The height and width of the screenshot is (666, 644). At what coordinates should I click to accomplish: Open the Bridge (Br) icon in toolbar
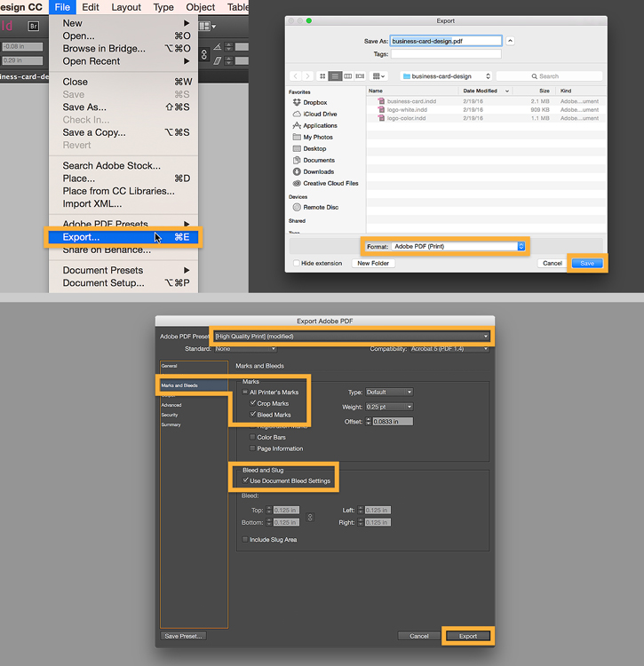[34, 27]
